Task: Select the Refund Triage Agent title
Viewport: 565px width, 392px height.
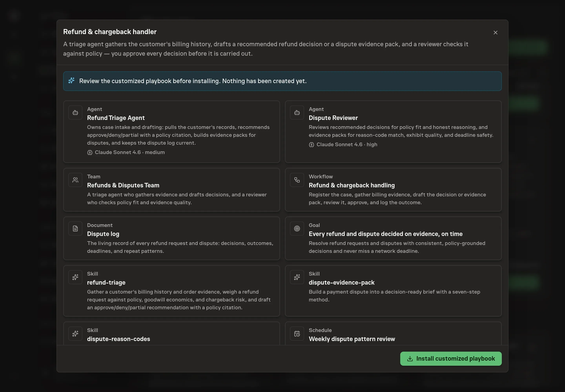Action: pyautogui.click(x=116, y=118)
